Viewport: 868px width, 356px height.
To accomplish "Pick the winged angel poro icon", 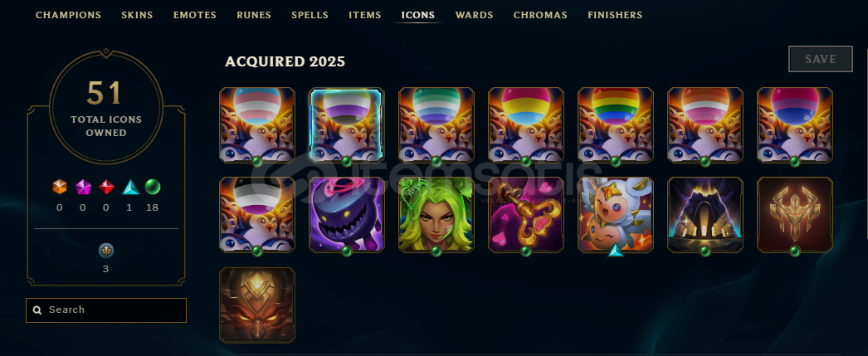I will pyautogui.click(x=616, y=215).
